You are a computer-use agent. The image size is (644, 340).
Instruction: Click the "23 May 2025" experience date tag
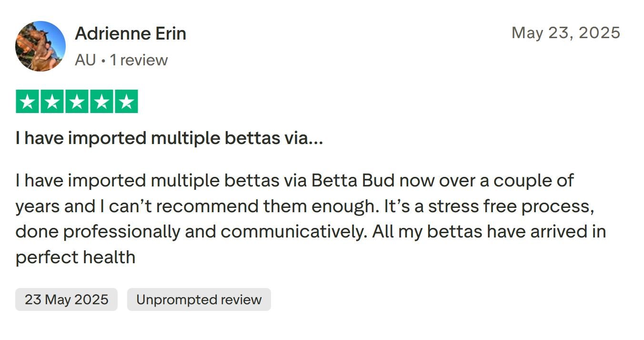(66, 299)
